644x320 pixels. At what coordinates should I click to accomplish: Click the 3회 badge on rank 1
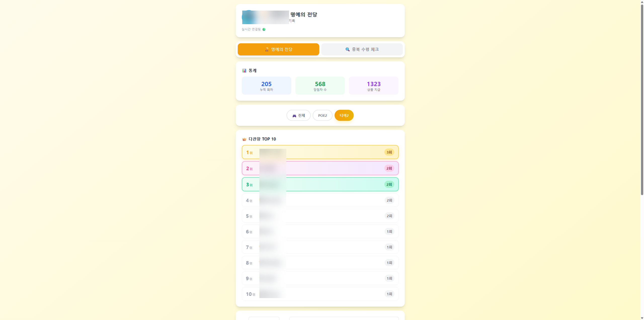pos(389,152)
